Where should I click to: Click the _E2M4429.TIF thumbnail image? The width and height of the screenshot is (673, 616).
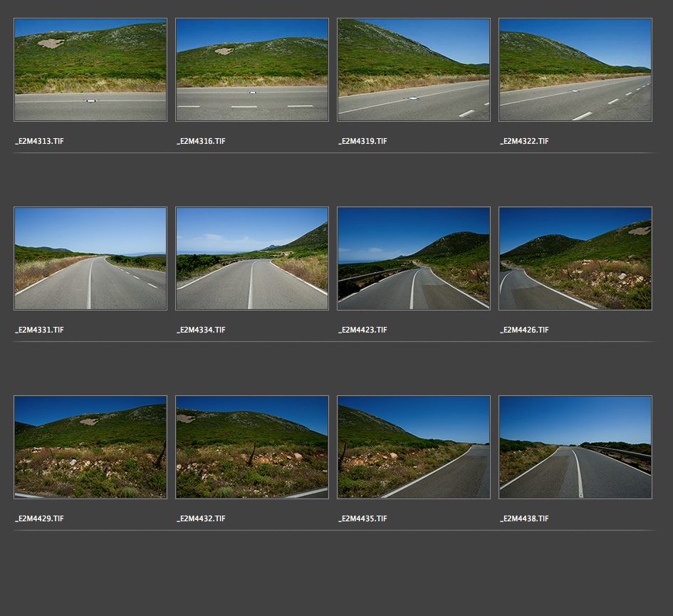point(90,447)
